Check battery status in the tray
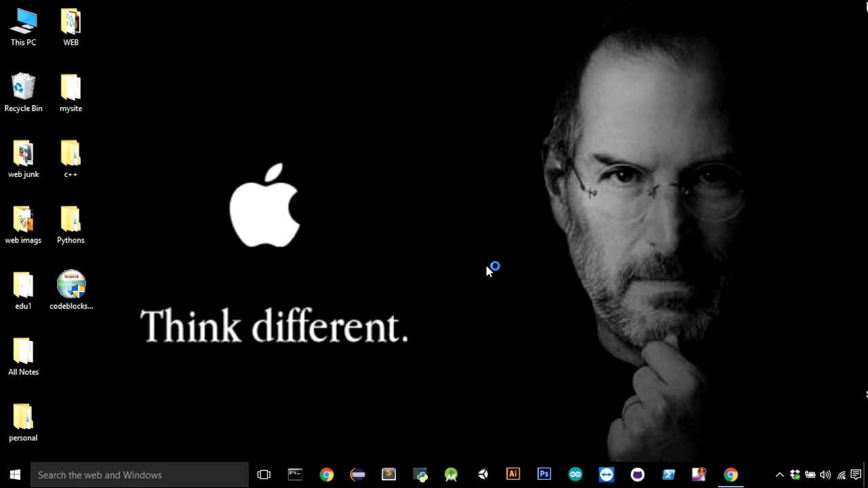Viewport: 868px width, 488px height. point(810,474)
